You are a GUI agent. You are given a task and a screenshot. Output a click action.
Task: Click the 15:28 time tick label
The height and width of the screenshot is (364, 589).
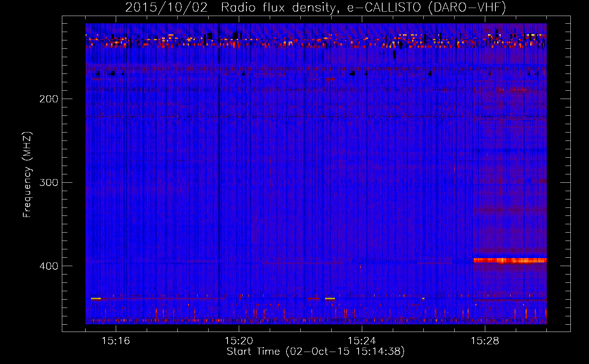tap(485, 341)
